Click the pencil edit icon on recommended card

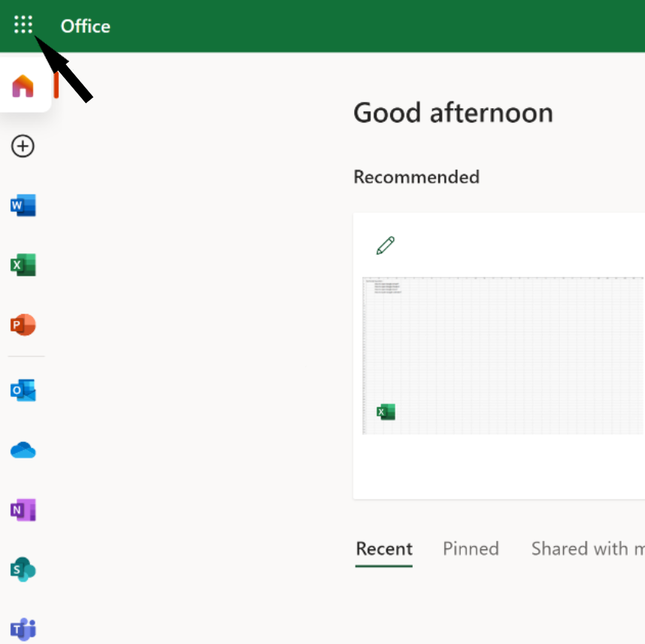pos(386,246)
